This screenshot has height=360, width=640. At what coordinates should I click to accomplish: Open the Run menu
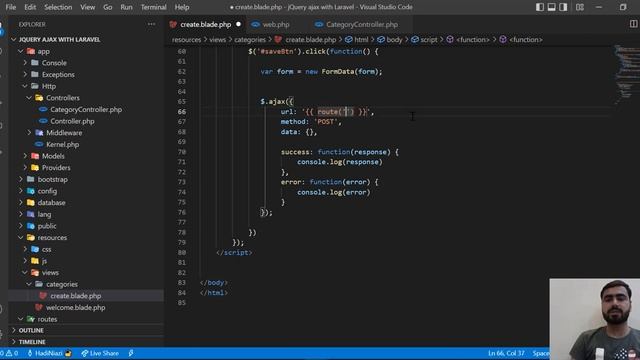click(126, 7)
